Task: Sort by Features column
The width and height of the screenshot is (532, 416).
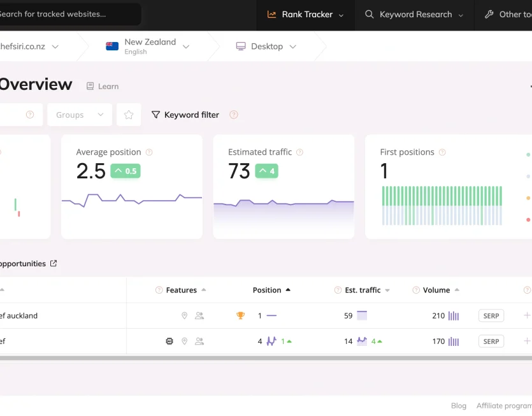Action: [x=186, y=290]
